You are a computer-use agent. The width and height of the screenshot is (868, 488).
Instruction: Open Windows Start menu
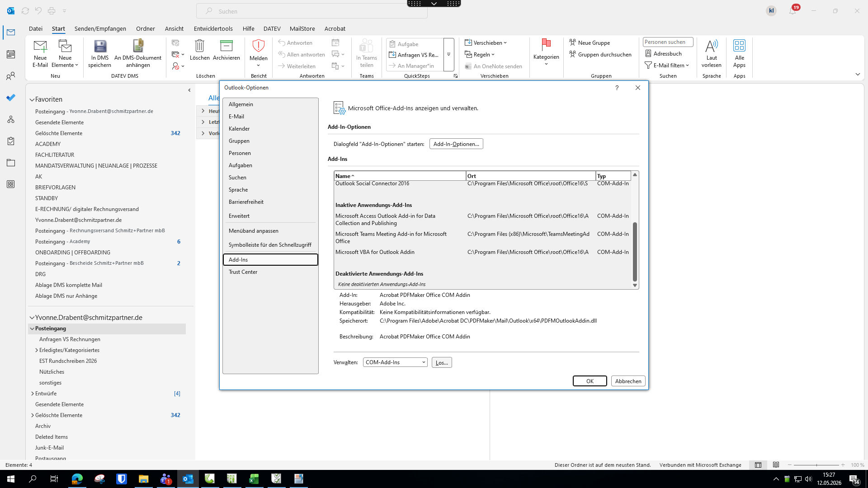click(11, 479)
